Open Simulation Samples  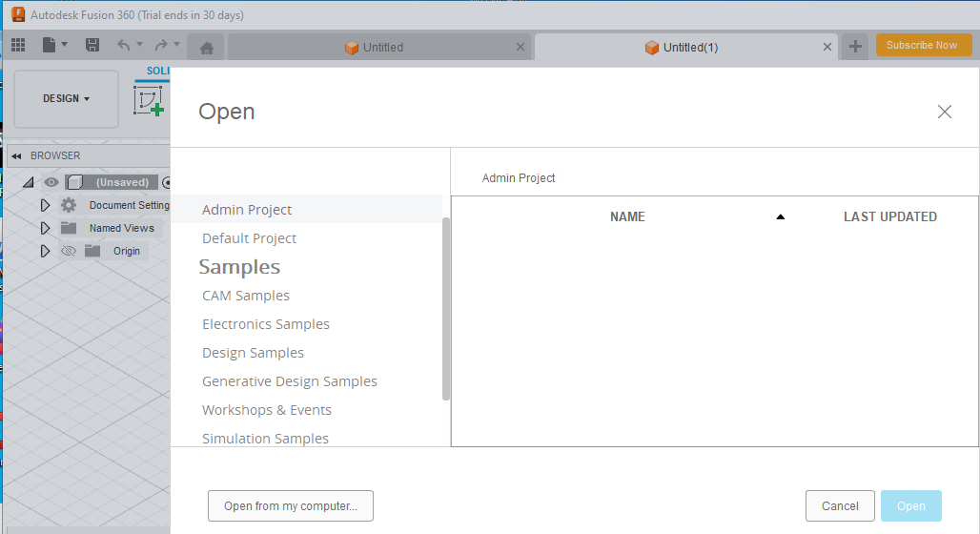265,439
